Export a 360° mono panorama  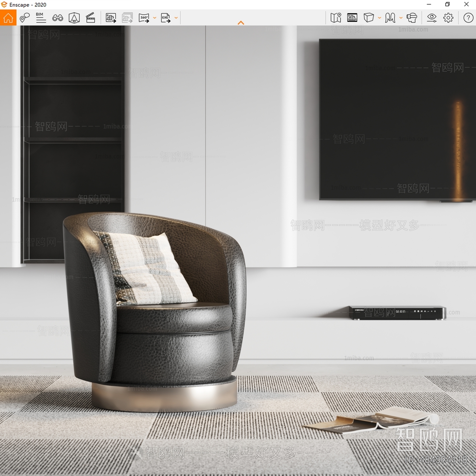pos(144,18)
